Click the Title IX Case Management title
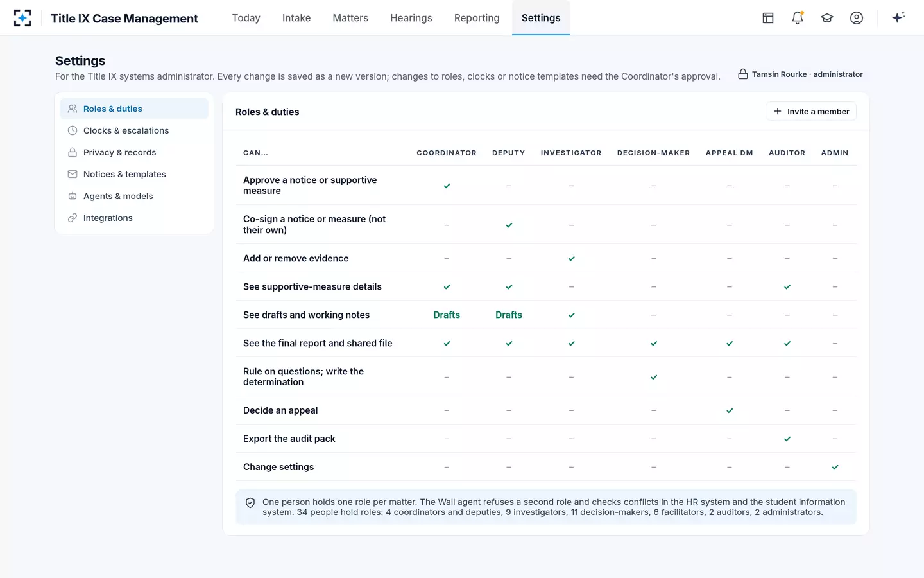924x578 pixels. [124, 19]
